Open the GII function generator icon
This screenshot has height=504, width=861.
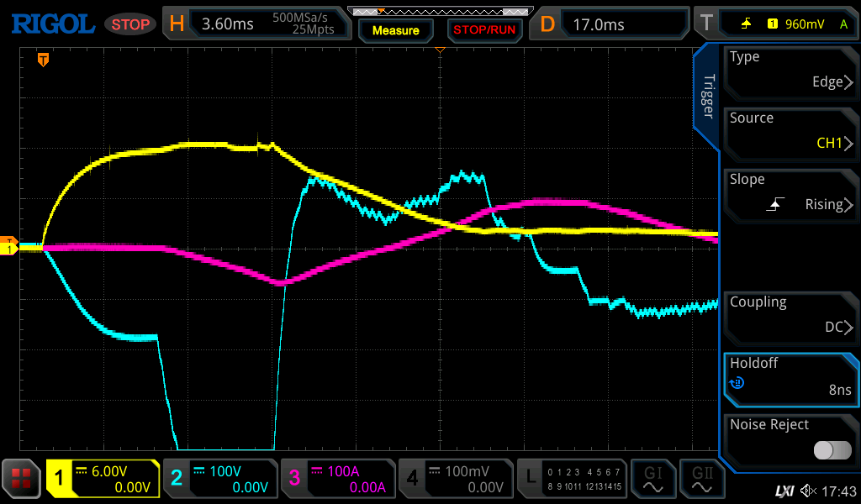(702, 479)
